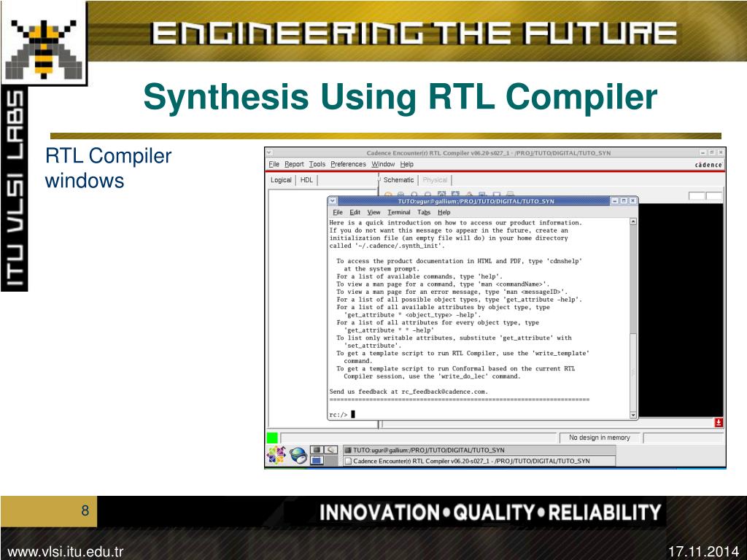The image size is (747, 560).
Task: Open the Report menu in RTL Compiler
Action: [x=294, y=164]
